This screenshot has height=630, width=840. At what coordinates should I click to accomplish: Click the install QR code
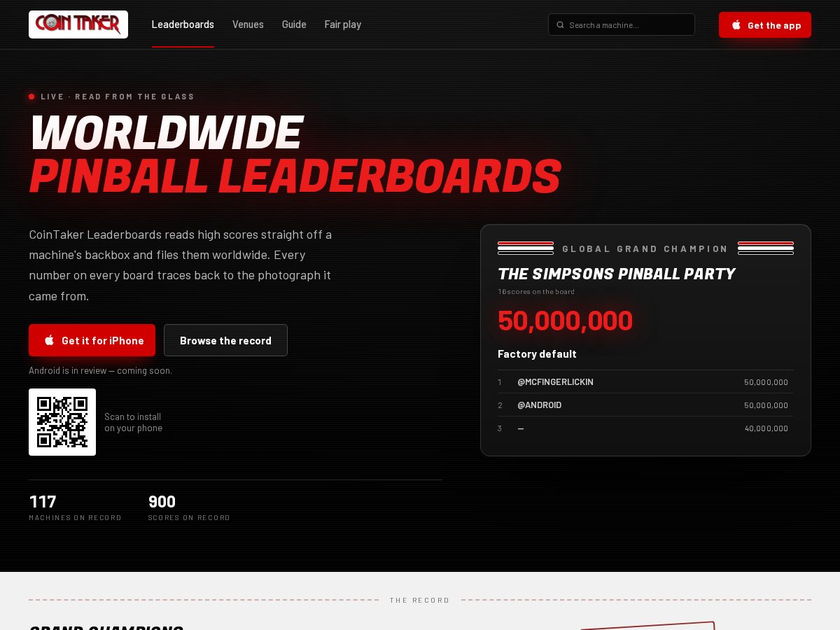(x=62, y=422)
